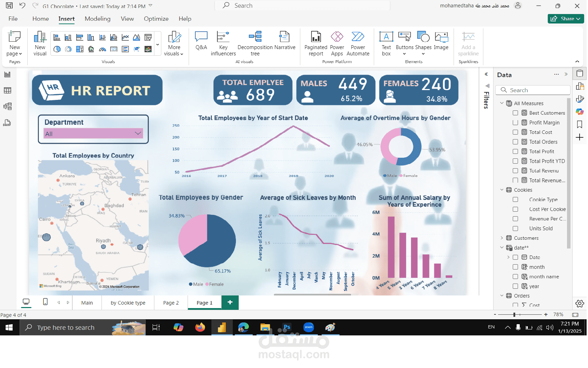Viewport: 588px width, 368px height.
Task: Check the Total Cost measure
Action: pos(515,132)
